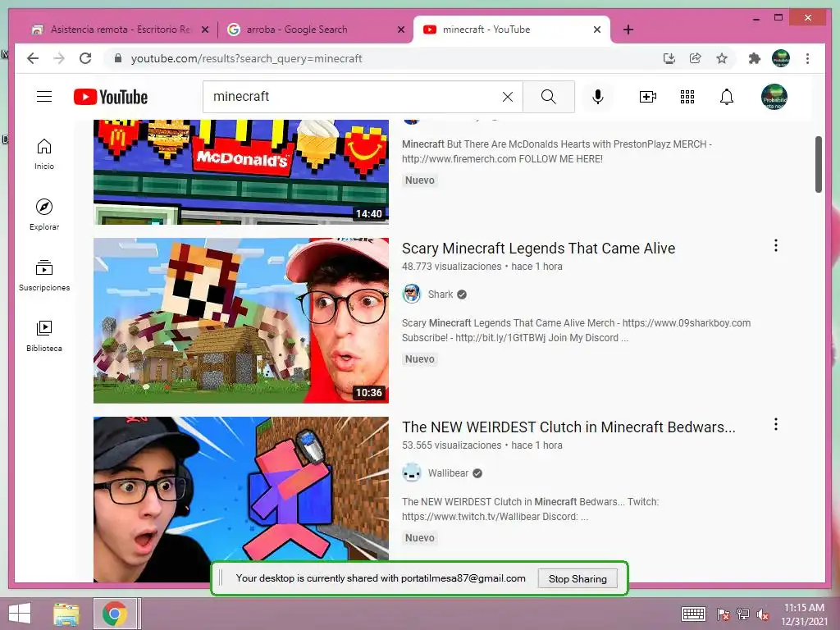Open Explorar in sidebar
This screenshot has width=840, height=630.
(44, 214)
